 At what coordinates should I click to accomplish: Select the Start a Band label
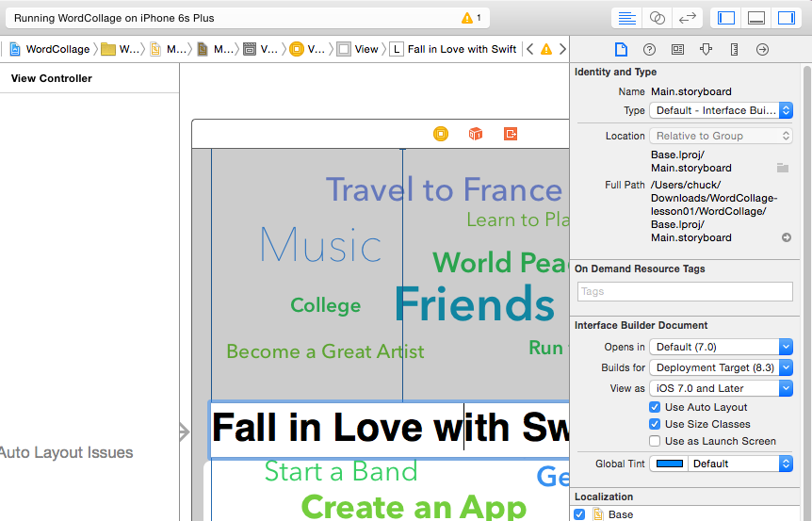click(341, 472)
